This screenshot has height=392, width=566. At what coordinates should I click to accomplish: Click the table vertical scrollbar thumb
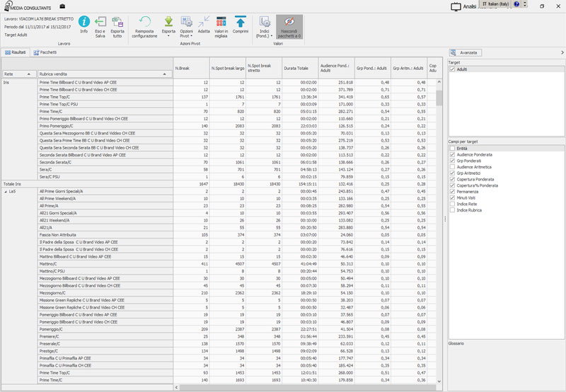click(439, 97)
